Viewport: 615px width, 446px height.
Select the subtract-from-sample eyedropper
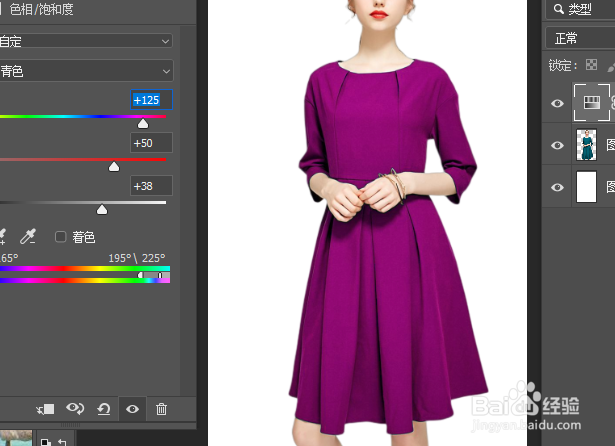click(x=28, y=237)
